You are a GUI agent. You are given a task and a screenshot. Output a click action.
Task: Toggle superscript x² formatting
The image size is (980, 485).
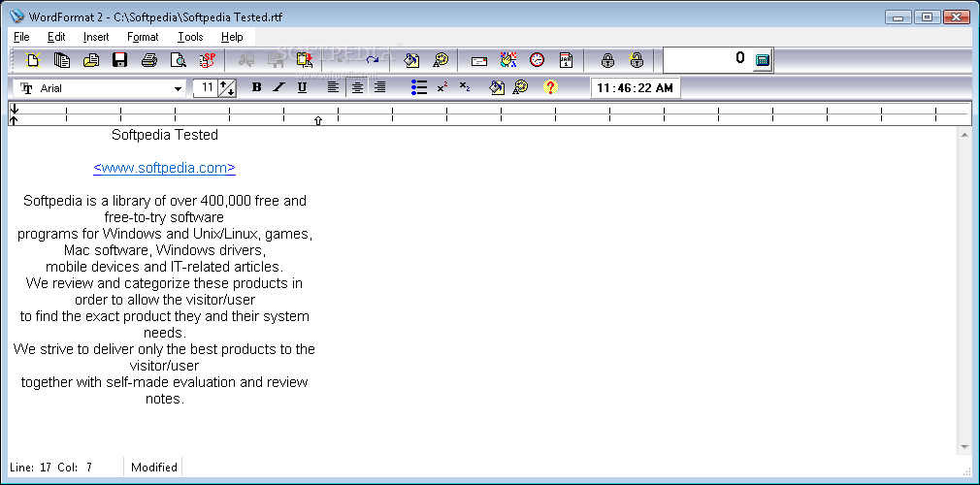coord(441,87)
